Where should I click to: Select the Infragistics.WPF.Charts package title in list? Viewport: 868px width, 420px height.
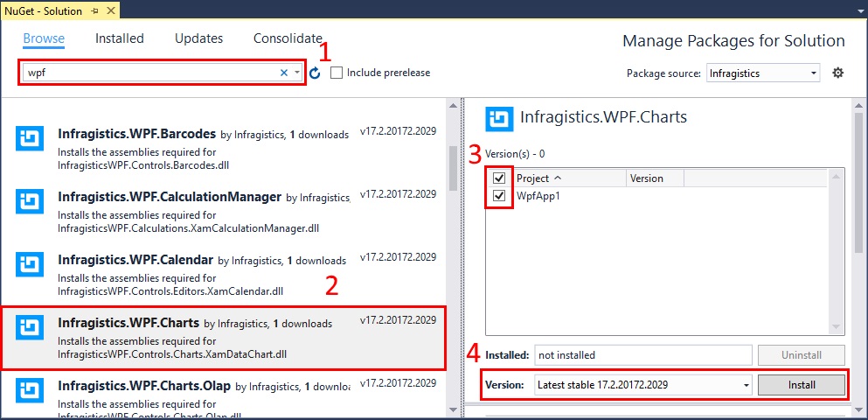[x=128, y=323]
